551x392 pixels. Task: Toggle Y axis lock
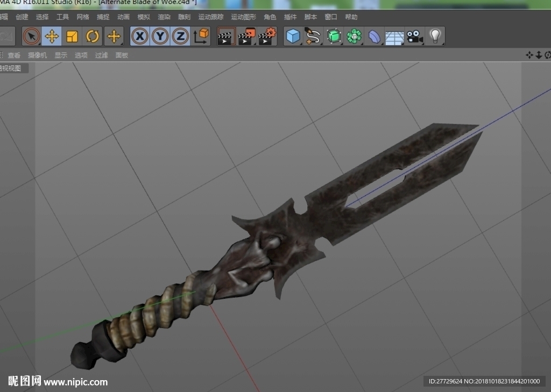point(160,36)
